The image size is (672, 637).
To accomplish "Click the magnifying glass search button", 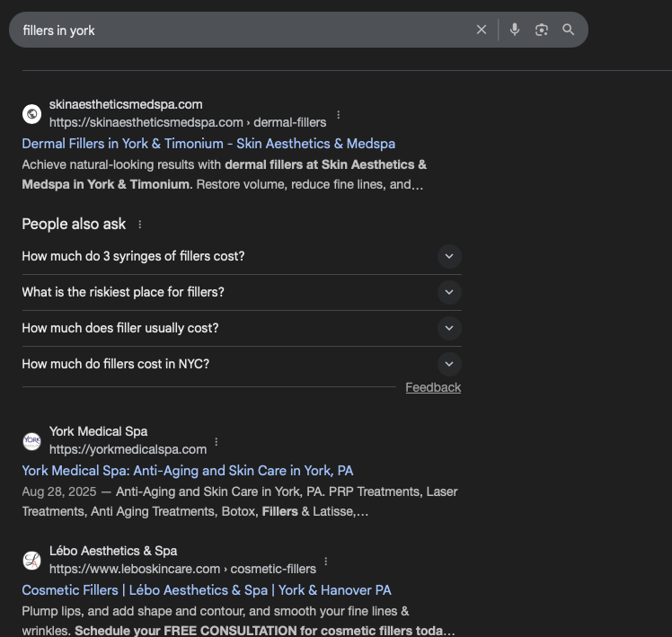I will coord(568,30).
